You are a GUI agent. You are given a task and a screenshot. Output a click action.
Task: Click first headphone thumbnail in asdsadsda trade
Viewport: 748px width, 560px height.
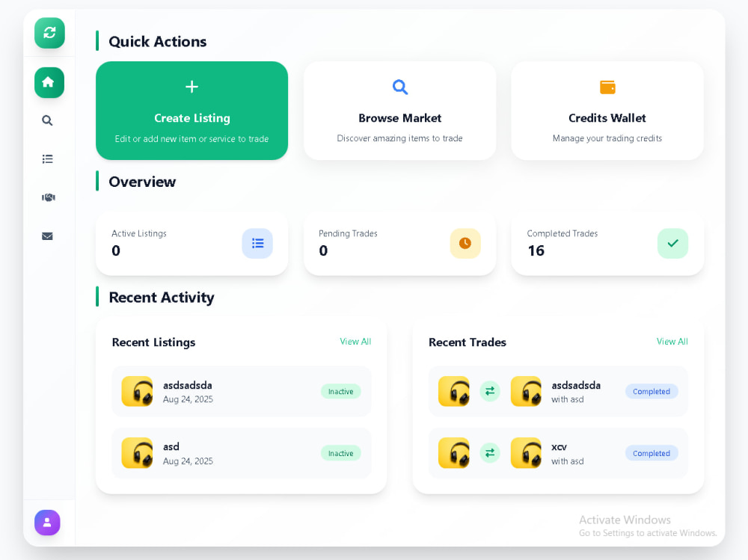[x=454, y=391]
